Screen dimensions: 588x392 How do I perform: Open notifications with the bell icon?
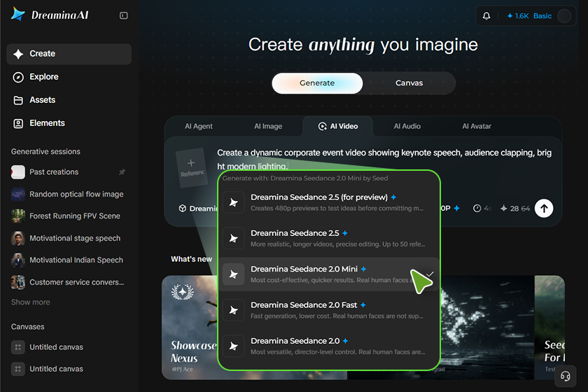click(486, 16)
